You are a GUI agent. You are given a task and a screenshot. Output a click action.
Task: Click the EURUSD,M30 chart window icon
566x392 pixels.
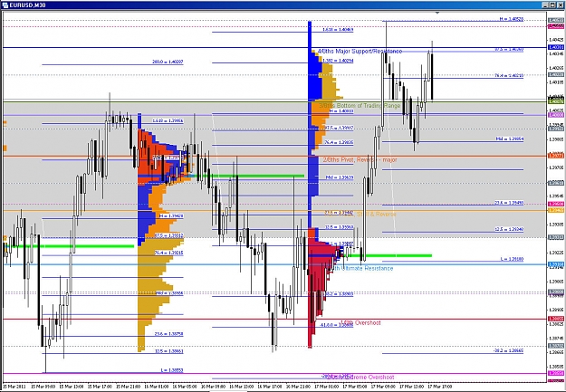(5, 5)
